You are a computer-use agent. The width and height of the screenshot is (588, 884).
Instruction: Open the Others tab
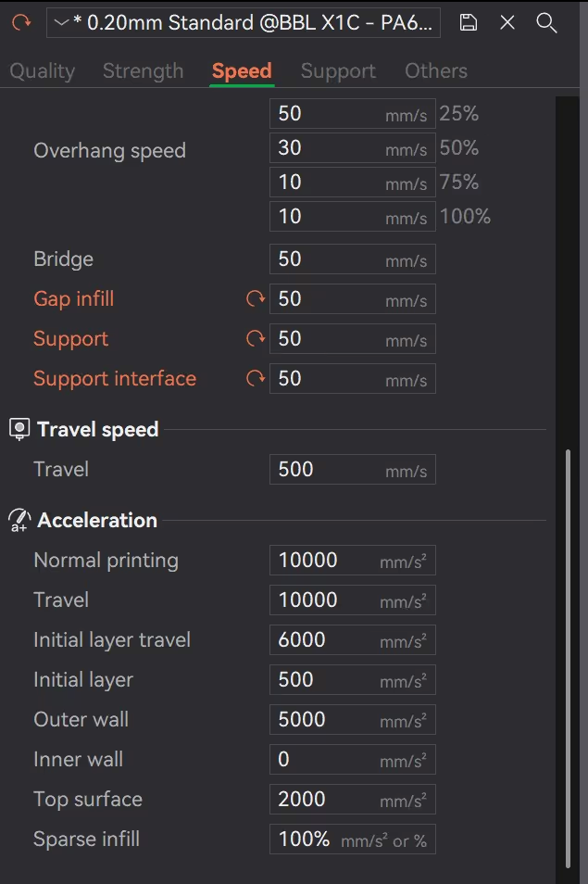pos(435,71)
